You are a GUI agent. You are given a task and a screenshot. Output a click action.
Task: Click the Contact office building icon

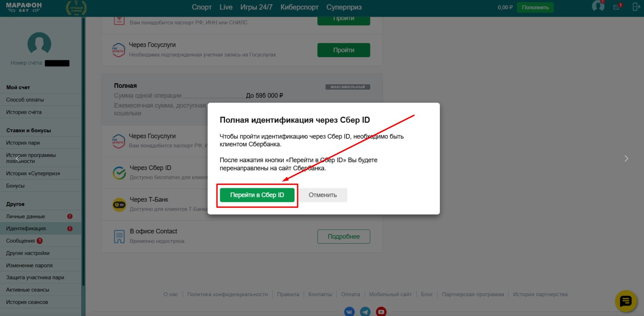pyautogui.click(x=119, y=236)
